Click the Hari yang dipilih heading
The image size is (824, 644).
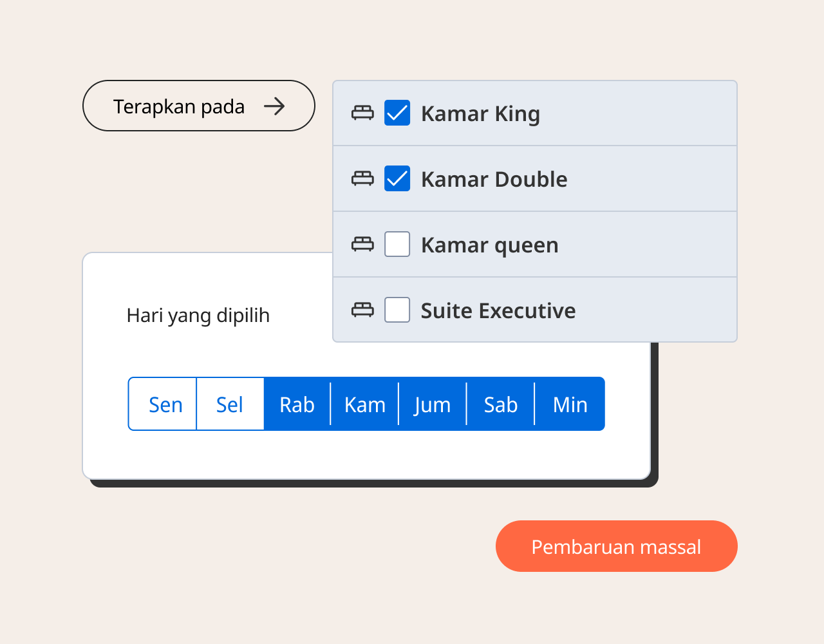pyautogui.click(x=198, y=316)
